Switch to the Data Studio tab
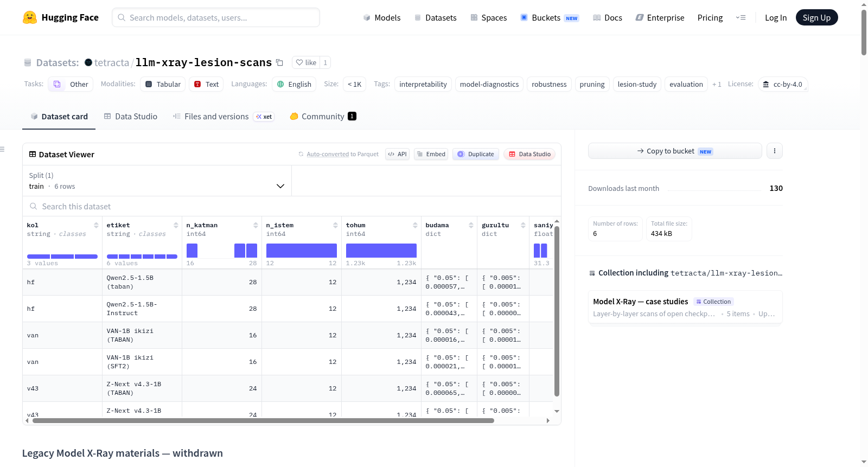The image size is (868, 467). [x=131, y=117]
